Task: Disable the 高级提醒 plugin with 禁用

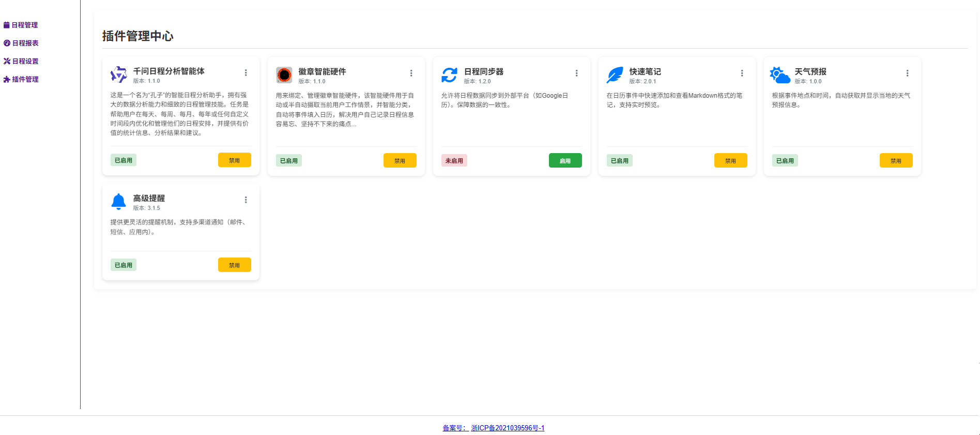Action: click(x=235, y=265)
